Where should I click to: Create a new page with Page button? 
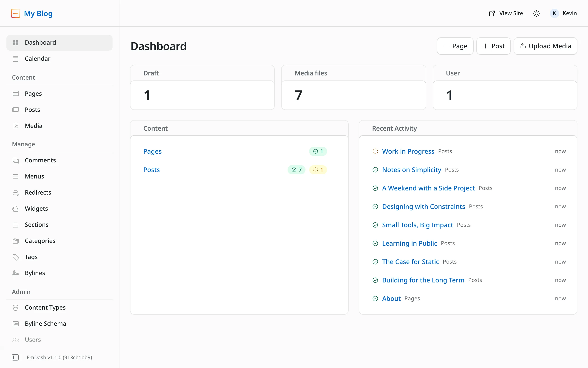click(455, 46)
